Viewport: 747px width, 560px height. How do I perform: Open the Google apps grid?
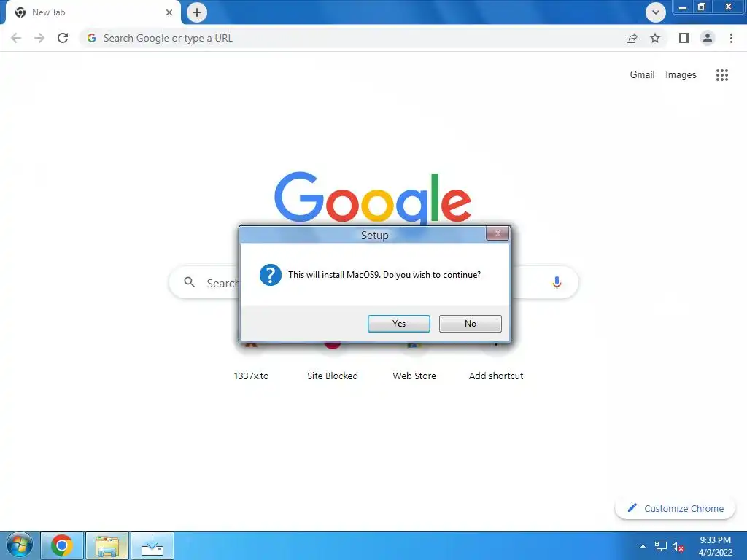[721, 75]
